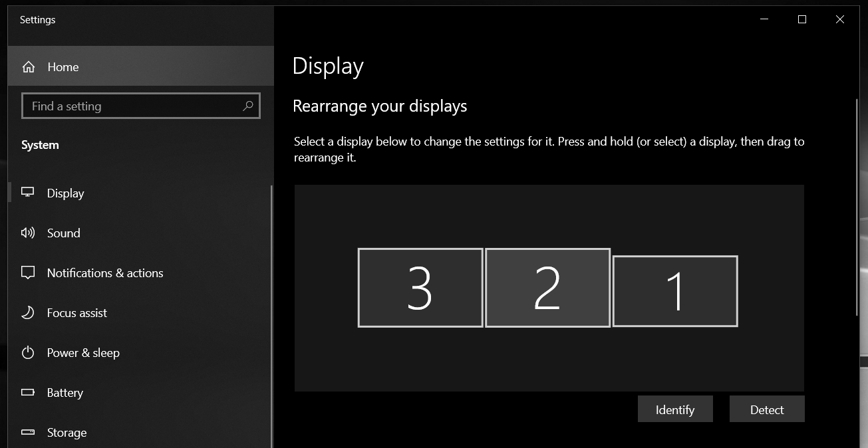The image size is (868, 448).
Task: Click the Focus assist crescent icon
Action: pos(27,312)
